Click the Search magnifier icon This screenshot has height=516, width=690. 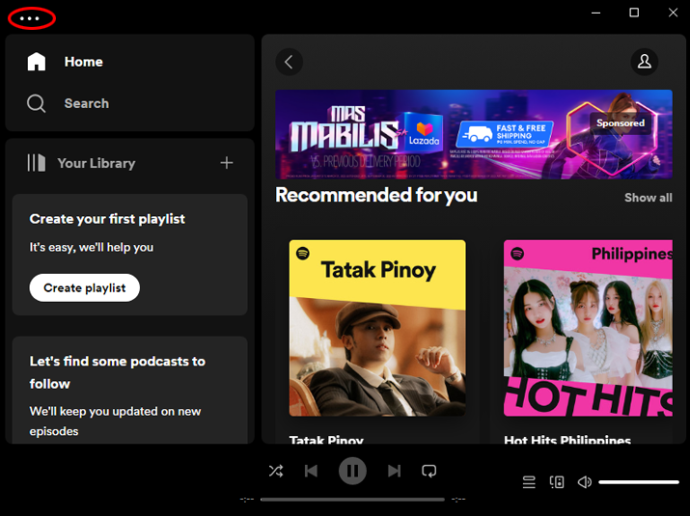click(36, 104)
